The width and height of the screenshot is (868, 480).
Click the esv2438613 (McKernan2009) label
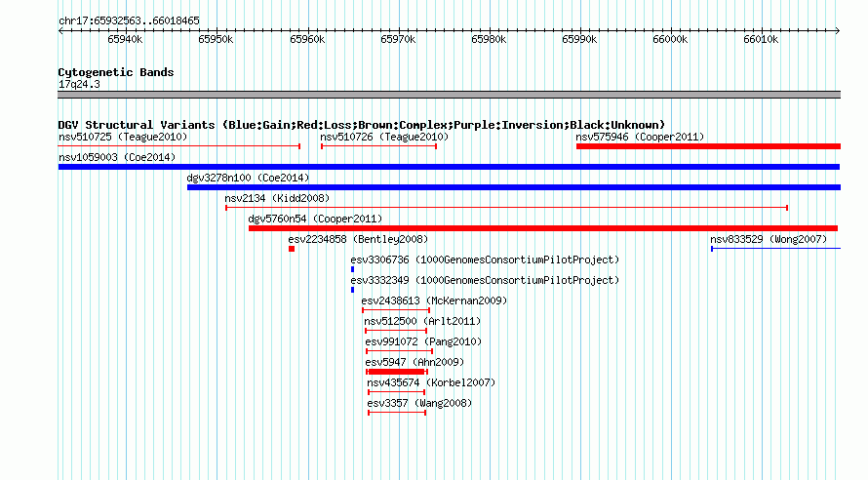[434, 300]
